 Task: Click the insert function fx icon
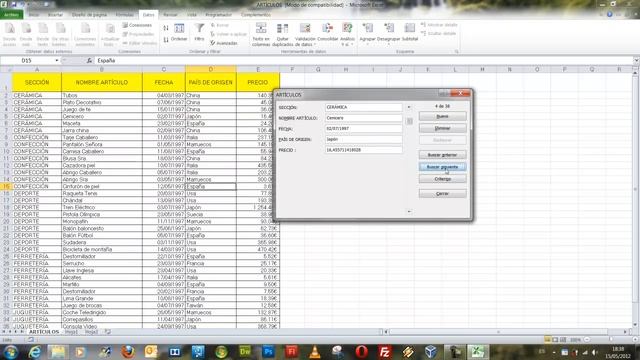click(89, 60)
